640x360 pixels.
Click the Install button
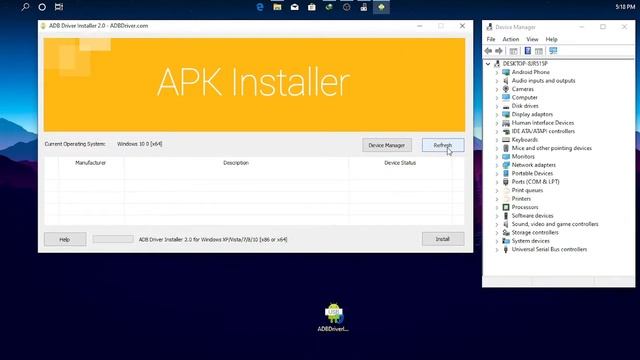(443, 239)
